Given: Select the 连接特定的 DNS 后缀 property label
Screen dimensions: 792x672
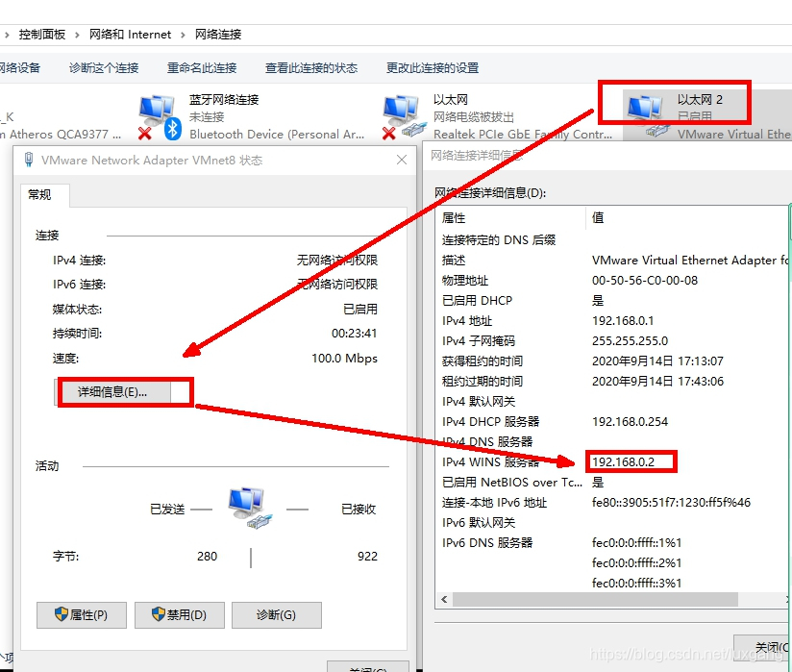Looking at the screenshot, I should tap(499, 240).
